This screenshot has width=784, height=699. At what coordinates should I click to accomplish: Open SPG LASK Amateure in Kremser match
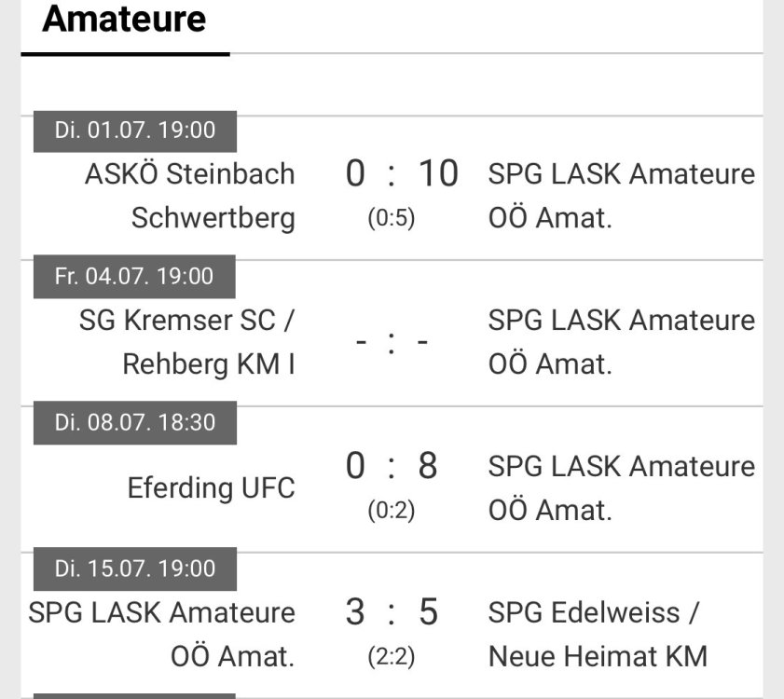coord(621,342)
